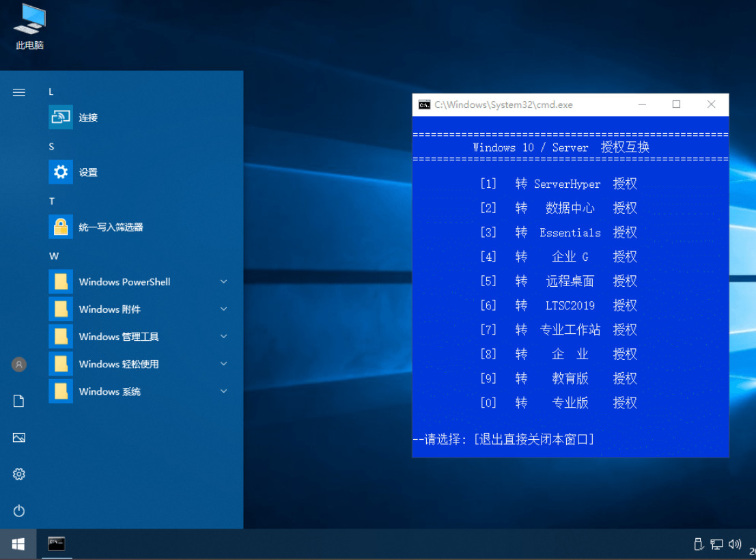Image resolution: width=756 pixels, height=560 pixels.
Task: Click option [6] 转 LTSC2019 授权
Action: point(559,305)
